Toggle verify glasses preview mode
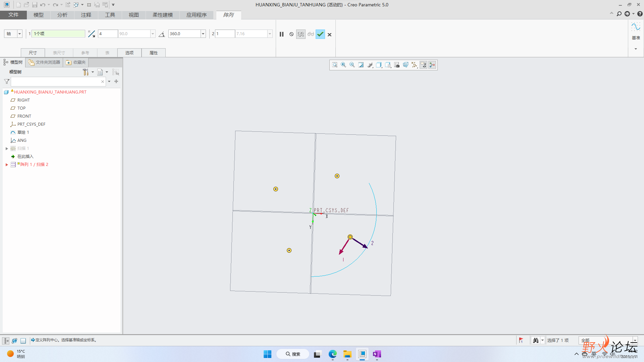 pyautogui.click(x=311, y=34)
